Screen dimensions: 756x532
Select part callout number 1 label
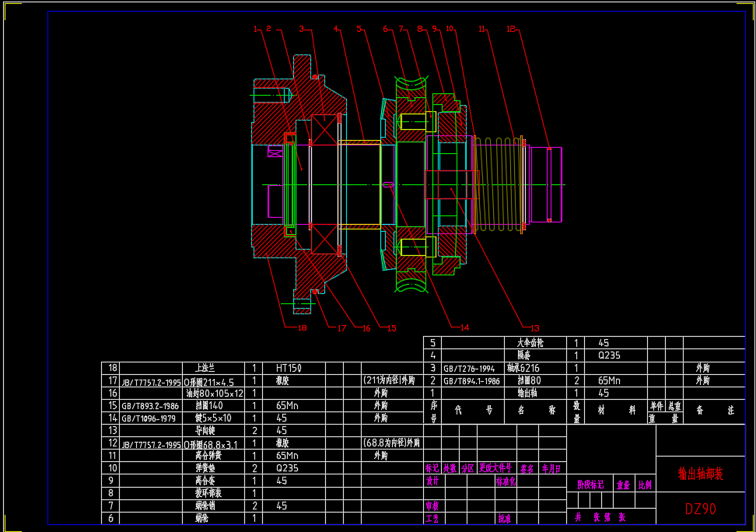point(254,29)
